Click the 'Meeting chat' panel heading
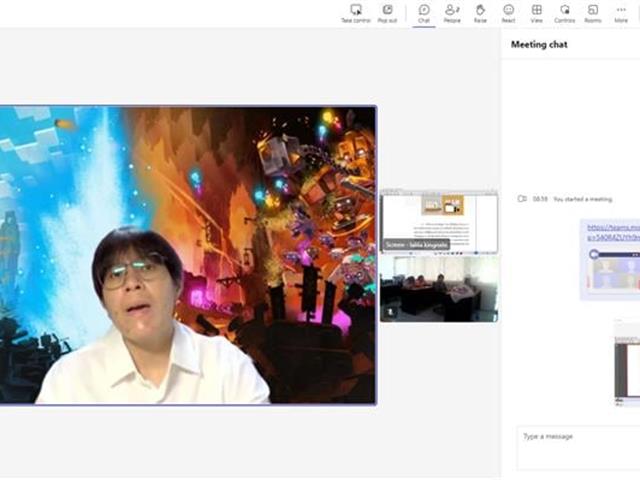640x480 pixels. point(539,44)
